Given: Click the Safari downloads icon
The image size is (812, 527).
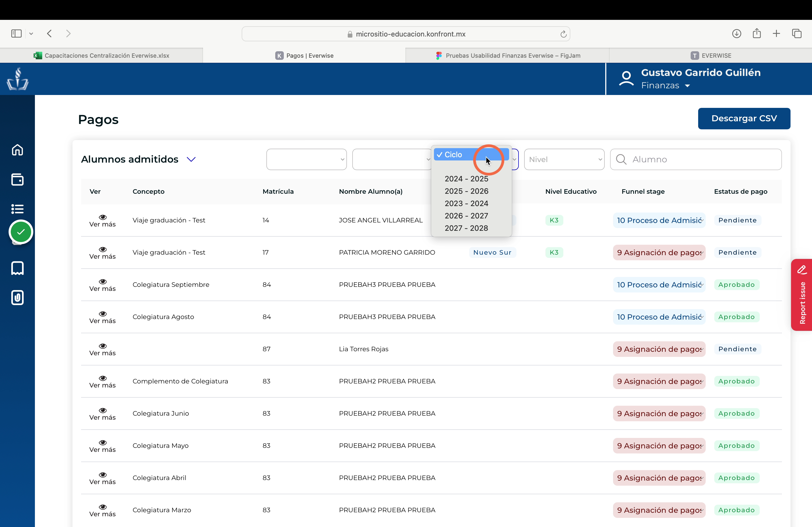Looking at the screenshot, I should (x=737, y=33).
